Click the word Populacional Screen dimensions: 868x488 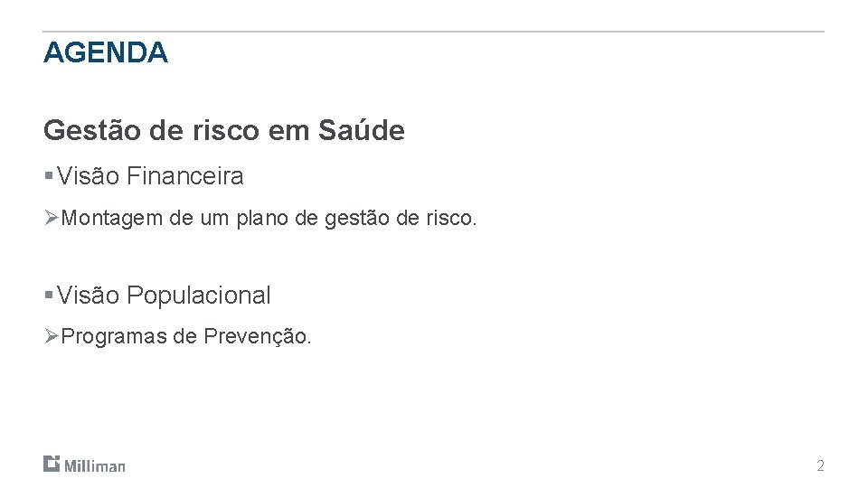pos(198,296)
